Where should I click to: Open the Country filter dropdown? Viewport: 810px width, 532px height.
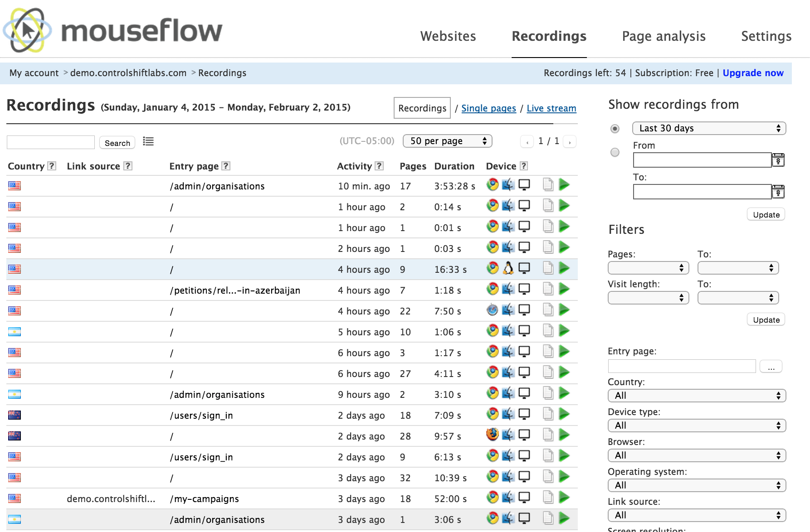point(697,396)
